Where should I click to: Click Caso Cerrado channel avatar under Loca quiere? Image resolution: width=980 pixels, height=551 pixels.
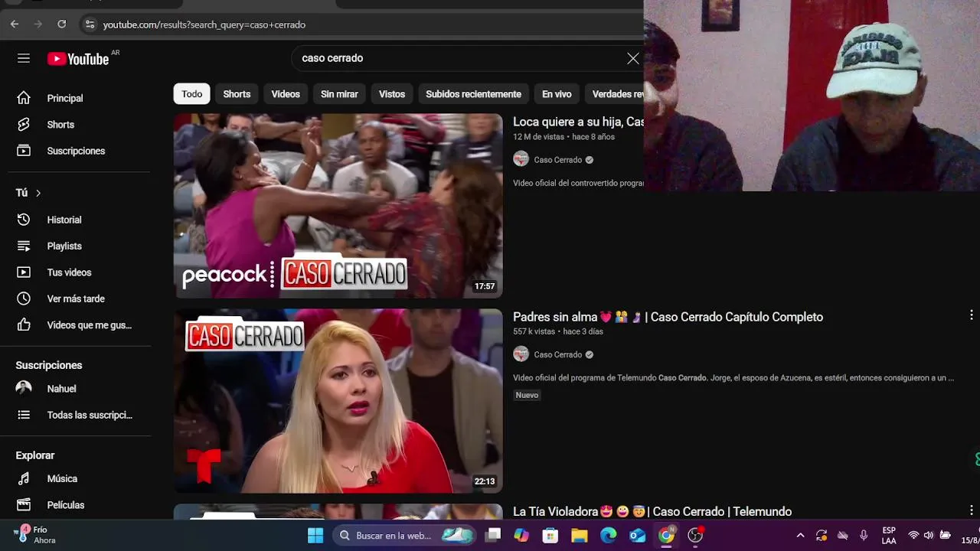(521, 159)
